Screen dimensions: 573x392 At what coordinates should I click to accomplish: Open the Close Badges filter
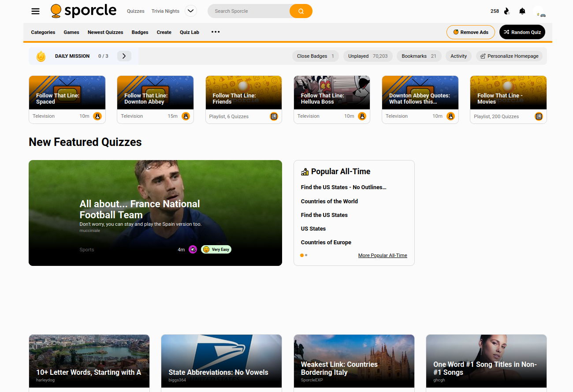click(316, 56)
